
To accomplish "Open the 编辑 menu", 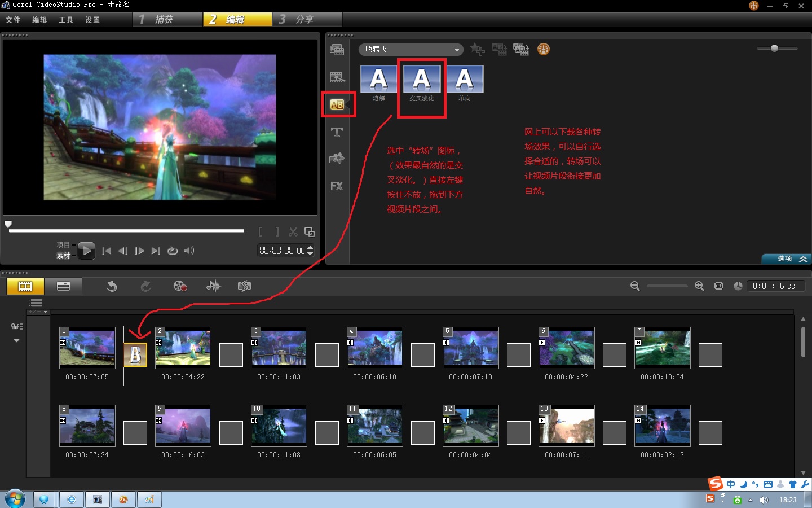I will coord(39,20).
